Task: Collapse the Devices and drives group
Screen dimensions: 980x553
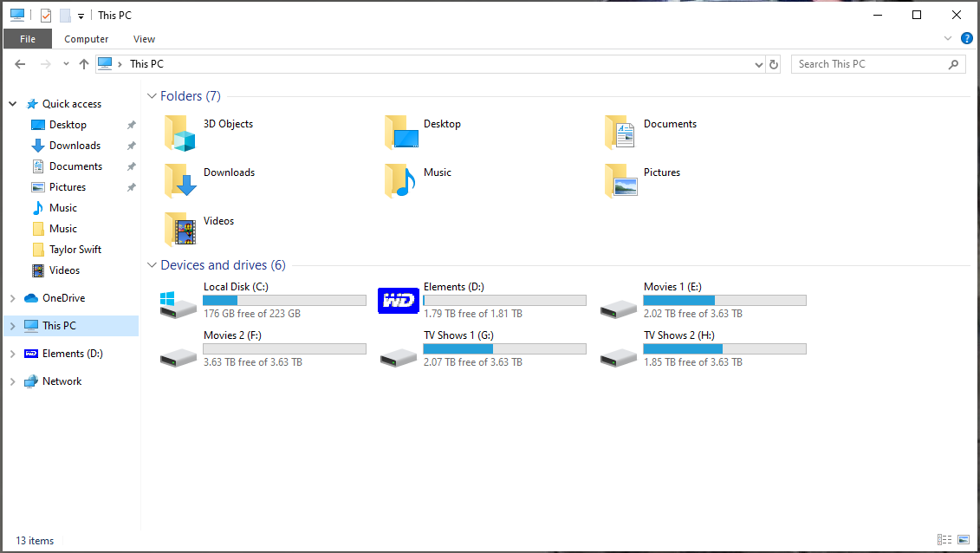Action: point(152,265)
